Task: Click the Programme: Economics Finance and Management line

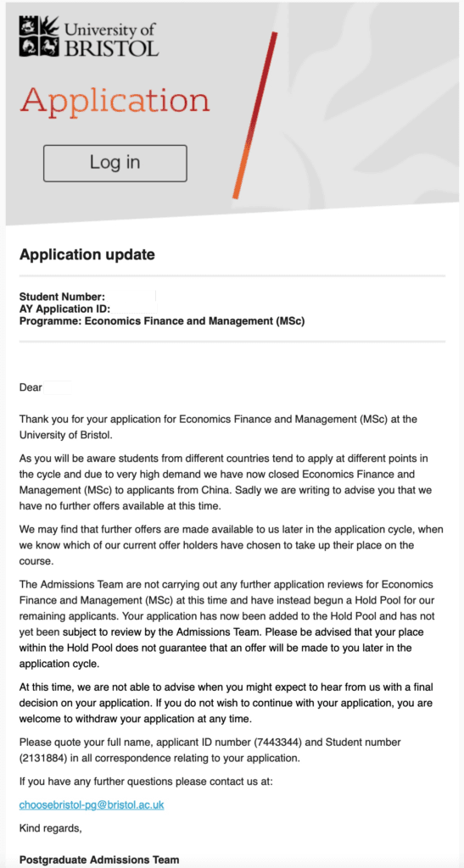Action: (162, 320)
